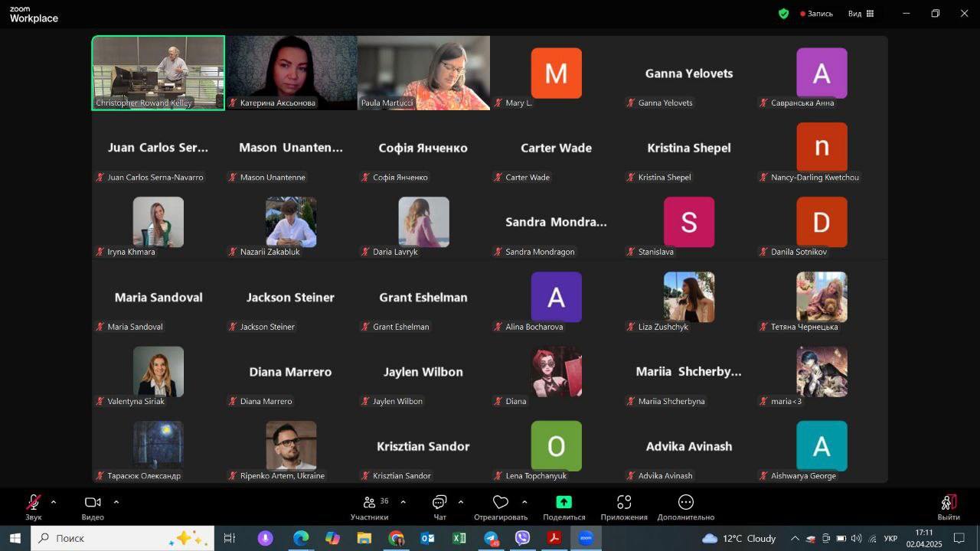Open File Explorer from the taskbar
This screenshot has height=551, width=980.
click(364, 538)
